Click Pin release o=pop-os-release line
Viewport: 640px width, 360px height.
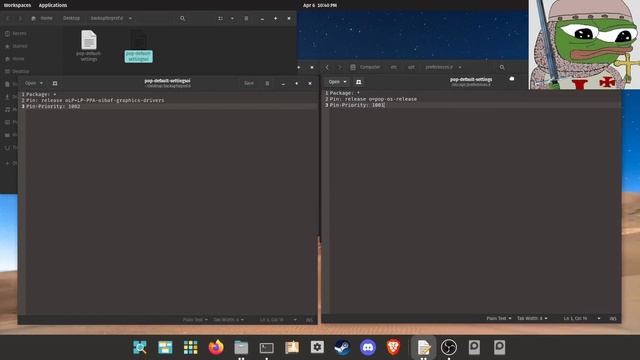tap(373, 99)
